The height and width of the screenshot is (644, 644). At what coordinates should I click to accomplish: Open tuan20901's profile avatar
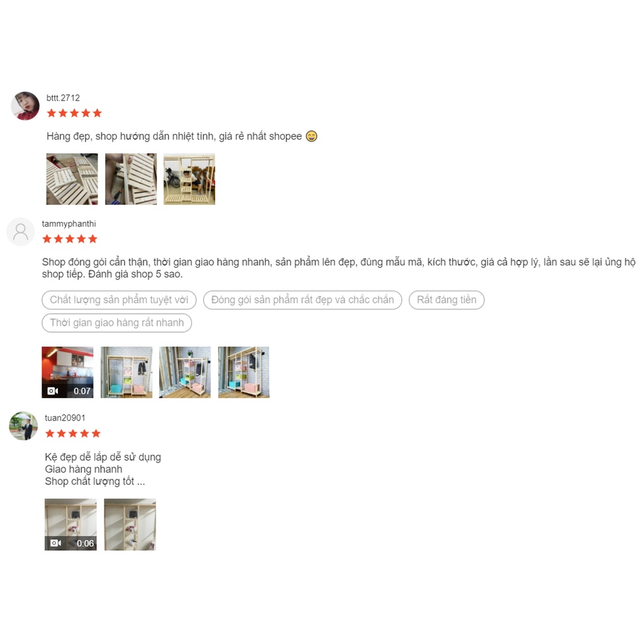click(x=23, y=426)
